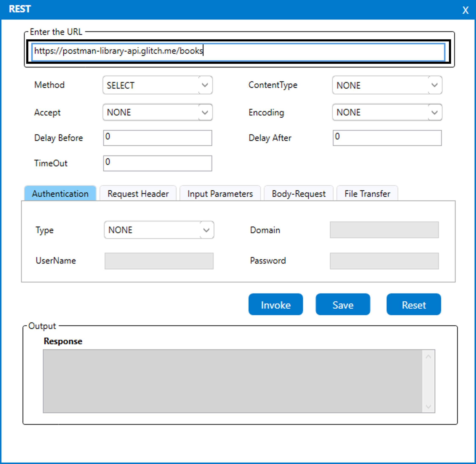Switch to the Request Header tab
This screenshot has height=464, width=476.
[138, 194]
